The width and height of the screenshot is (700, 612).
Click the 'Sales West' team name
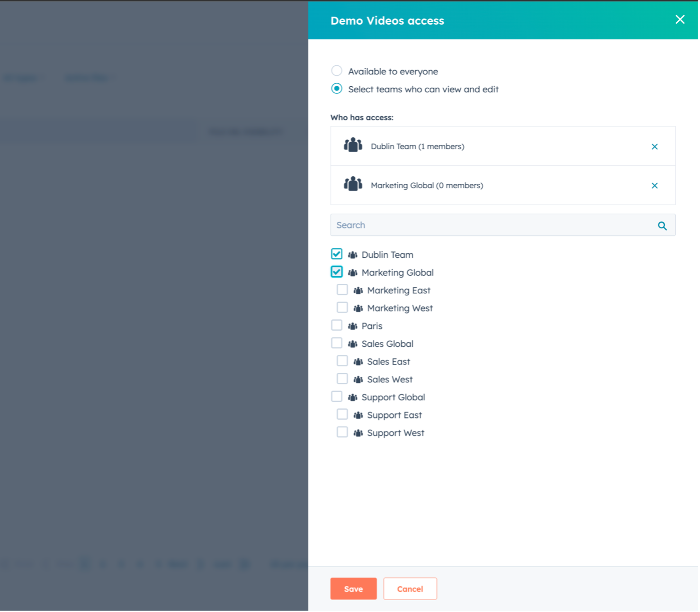coord(391,380)
